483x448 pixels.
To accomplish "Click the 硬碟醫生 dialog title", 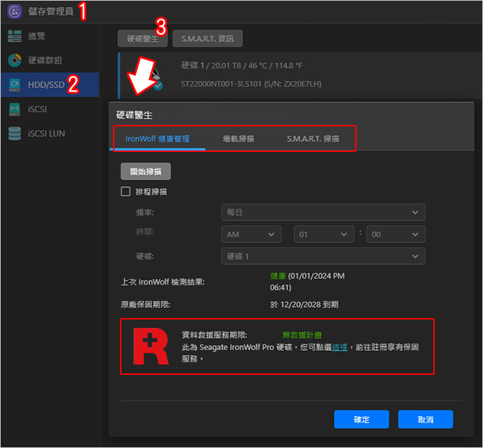I will click(134, 115).
